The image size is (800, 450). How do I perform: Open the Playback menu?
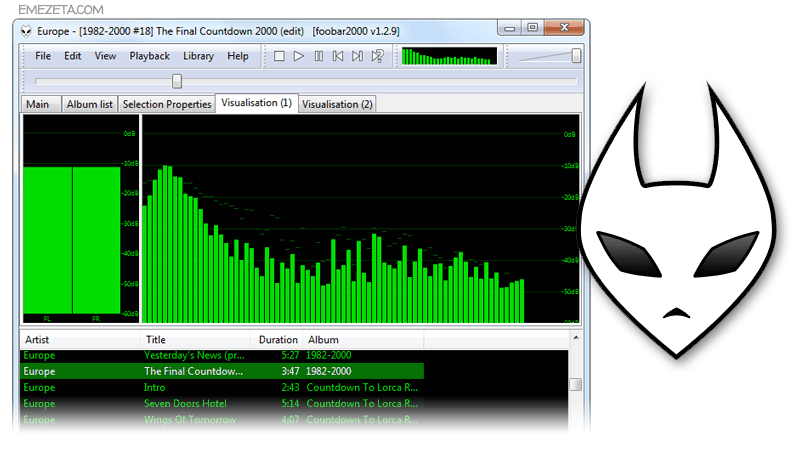149,56
